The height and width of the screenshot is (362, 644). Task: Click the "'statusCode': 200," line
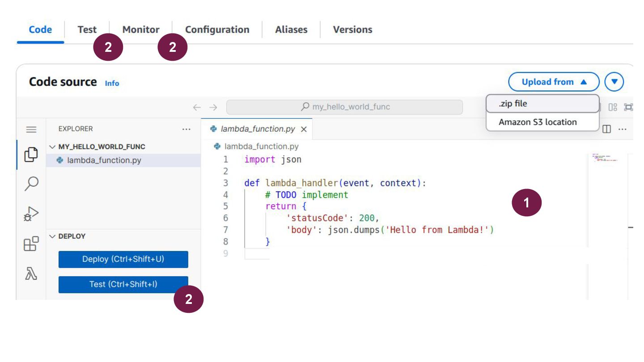pyautogui.click(x=333, y=218)
